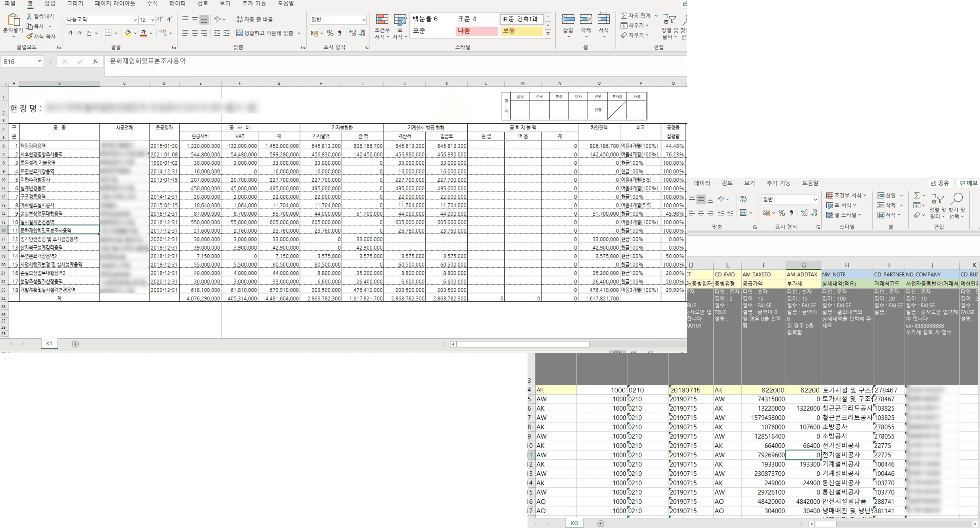Click the new sheet plus button beside the K1 tab

tap(75, 344)
